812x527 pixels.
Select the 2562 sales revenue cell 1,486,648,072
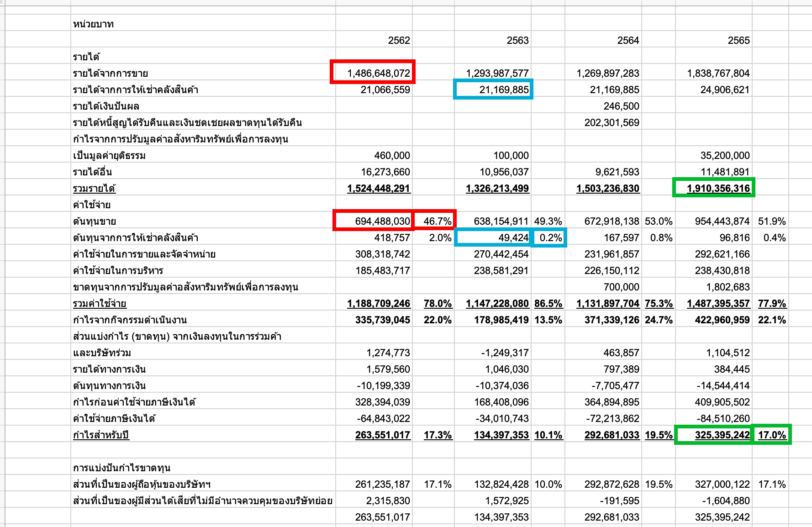(x=374, y=73)
